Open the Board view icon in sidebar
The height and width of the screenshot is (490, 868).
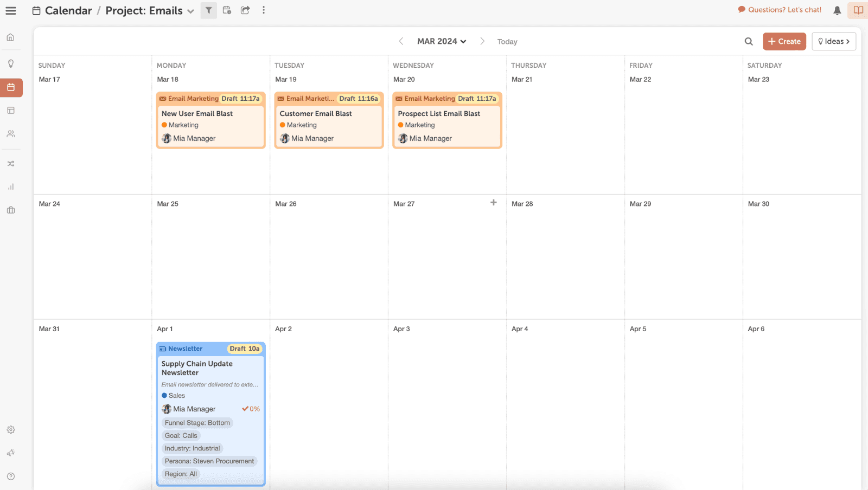click(x=11, y=110)
